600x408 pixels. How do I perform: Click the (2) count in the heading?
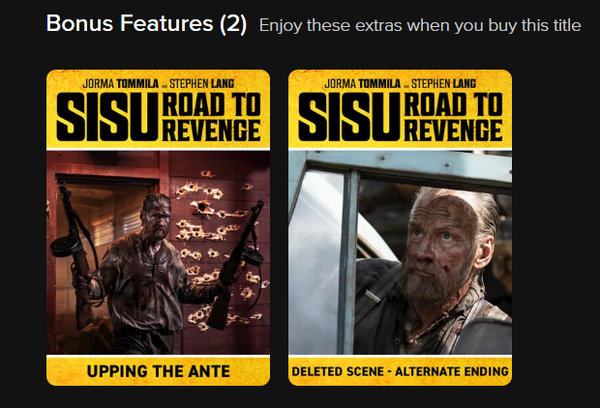pyautogui.click(x=233, y=24)
